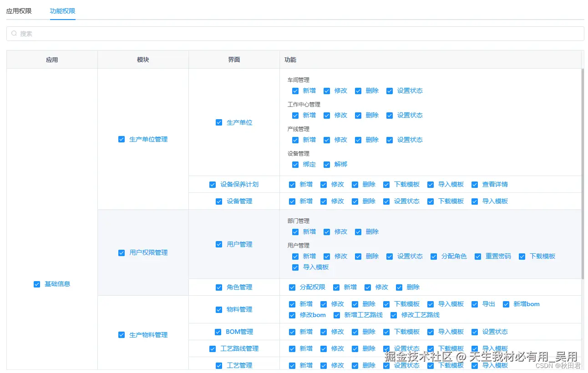Toggle 新增 under 部门管理
The height and width of the screenshot is (373, 588).
pyautogui.click(x=295, y=232)
